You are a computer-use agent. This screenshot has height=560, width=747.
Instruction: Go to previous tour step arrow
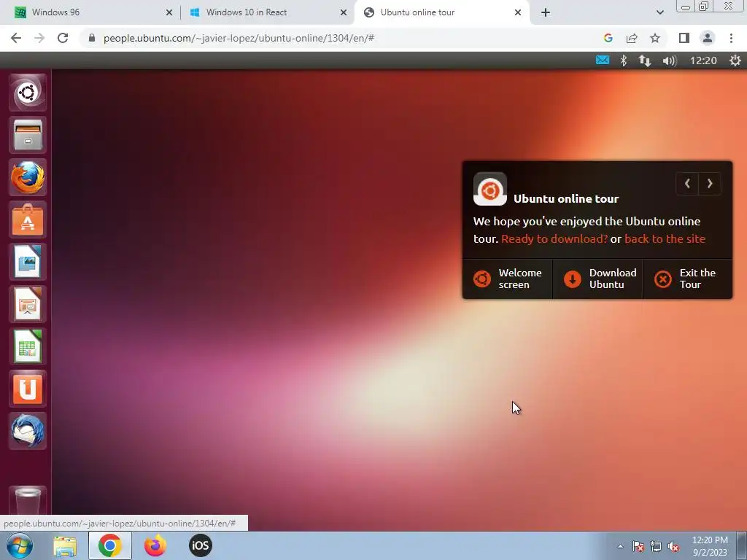pyautogui.click(x=687, y=183)
